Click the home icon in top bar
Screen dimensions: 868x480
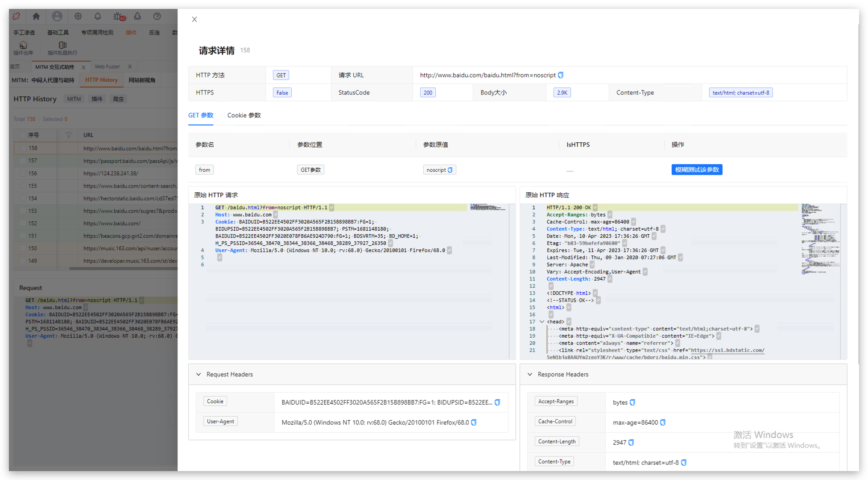tap(36, 17)
